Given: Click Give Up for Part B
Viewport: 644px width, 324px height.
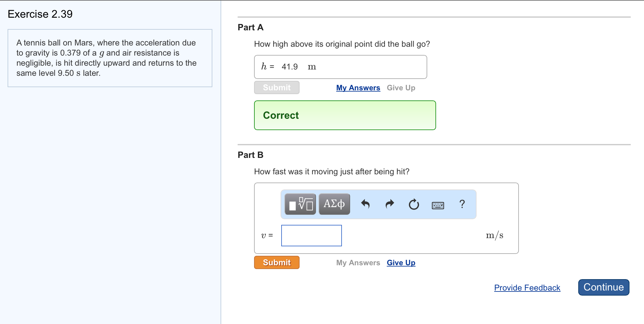Looking at the screenshot, I should [401, 263].
